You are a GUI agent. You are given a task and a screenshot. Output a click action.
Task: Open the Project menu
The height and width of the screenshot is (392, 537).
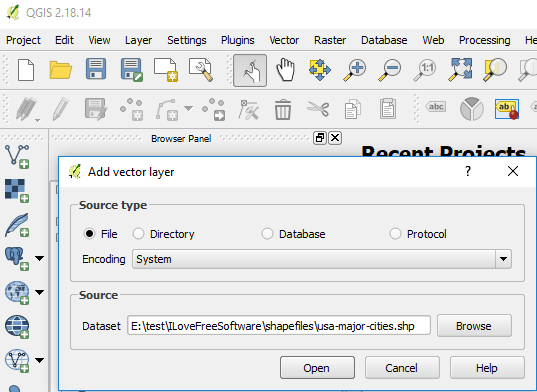(23, 40)
